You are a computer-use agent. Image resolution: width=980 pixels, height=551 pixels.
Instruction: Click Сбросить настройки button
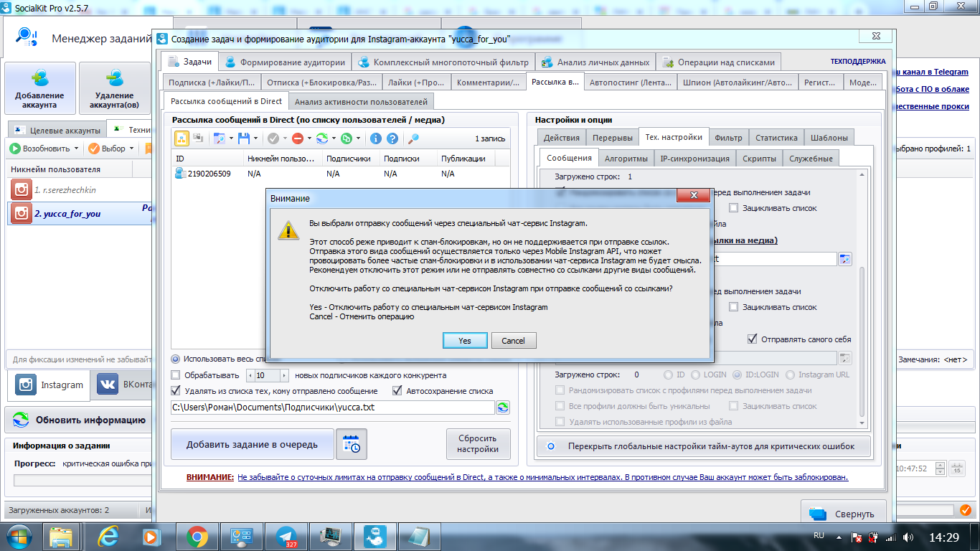[478, 444]
